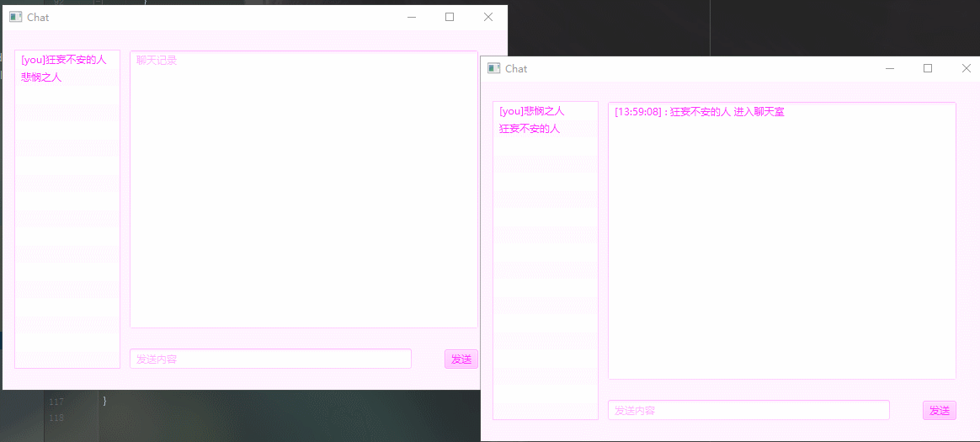Focus the message input in right Chat window
This screenshot has height=442, width=980.
tap(748, 410)
